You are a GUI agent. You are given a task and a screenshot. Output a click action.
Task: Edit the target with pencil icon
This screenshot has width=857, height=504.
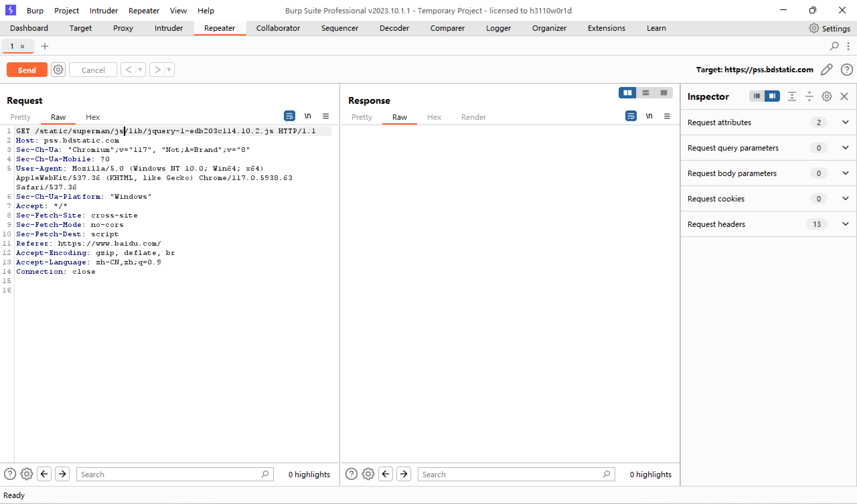point(827,70)
